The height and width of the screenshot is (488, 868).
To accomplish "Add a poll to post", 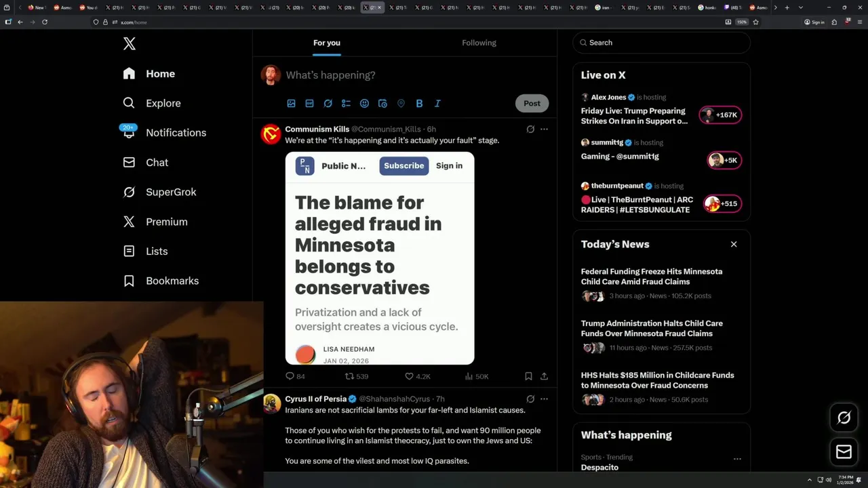I will click(346, 104).
